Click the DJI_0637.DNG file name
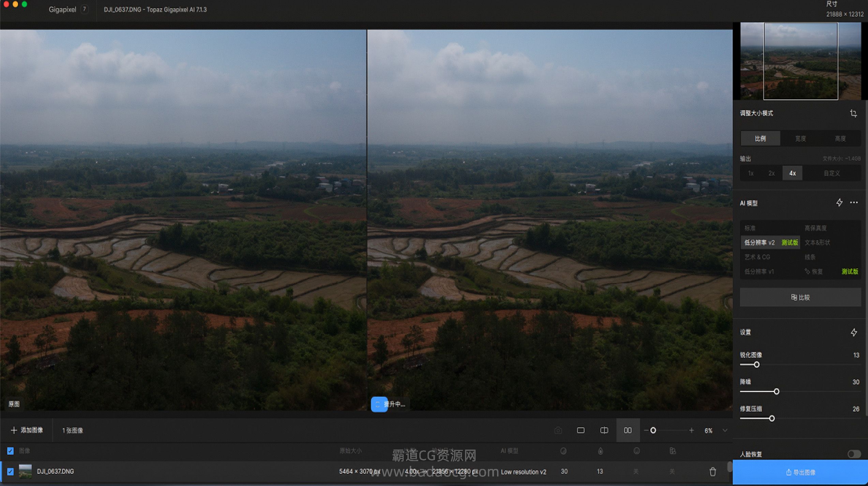 click(x=56, y=472)
